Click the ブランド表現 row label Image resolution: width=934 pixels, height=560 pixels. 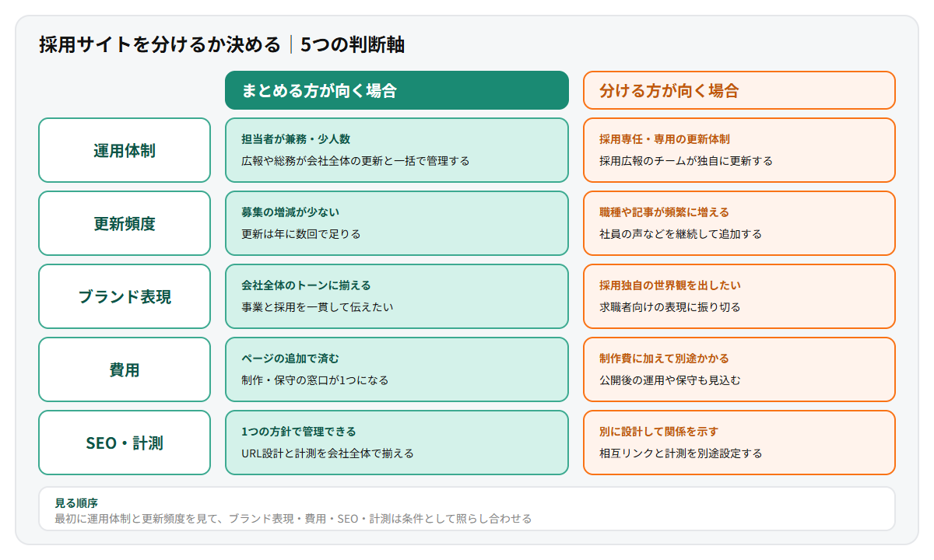click(125, 296)
